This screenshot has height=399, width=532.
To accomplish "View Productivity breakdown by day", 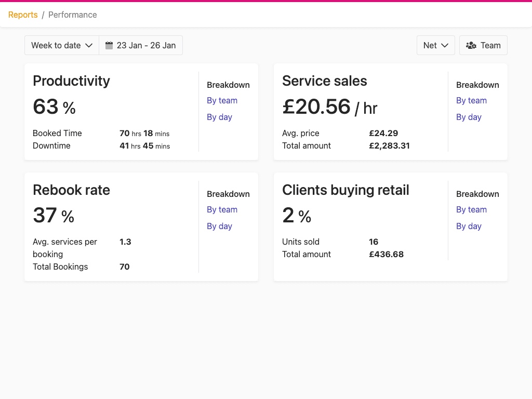I will [x=219, y=117].
